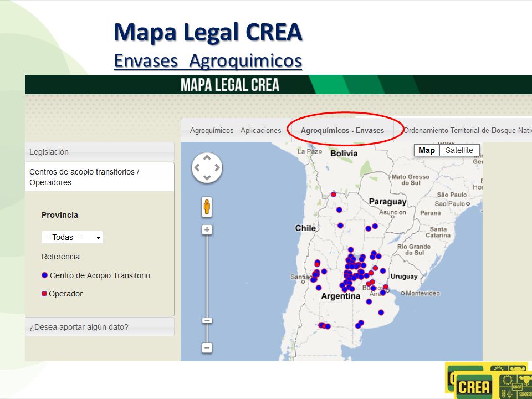Pan the map up with arrow control
The height and width of the screenshot is (399, 532).
[x=207, y=158]
